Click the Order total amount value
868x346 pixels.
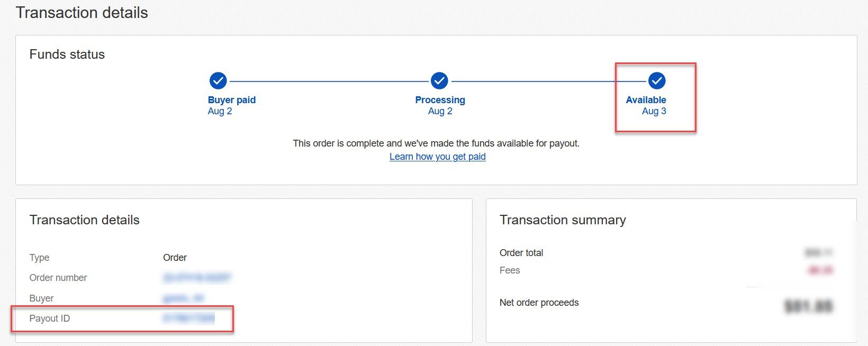coord(819,253)
